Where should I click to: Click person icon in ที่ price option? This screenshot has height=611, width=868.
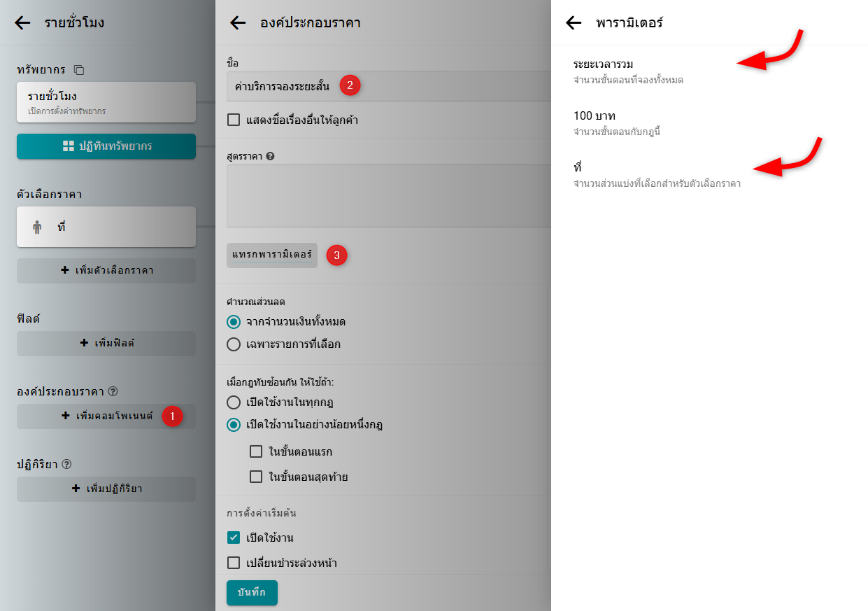point(38,227)
